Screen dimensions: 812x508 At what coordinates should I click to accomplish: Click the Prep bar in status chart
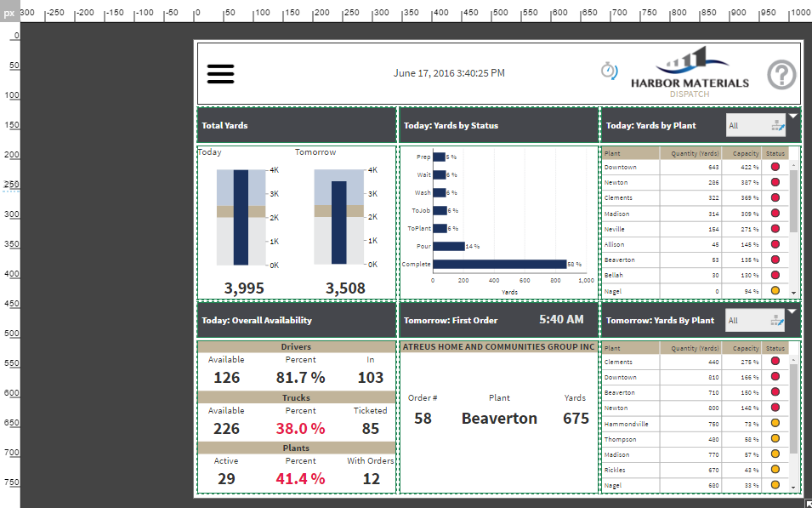tap(439, 157)
